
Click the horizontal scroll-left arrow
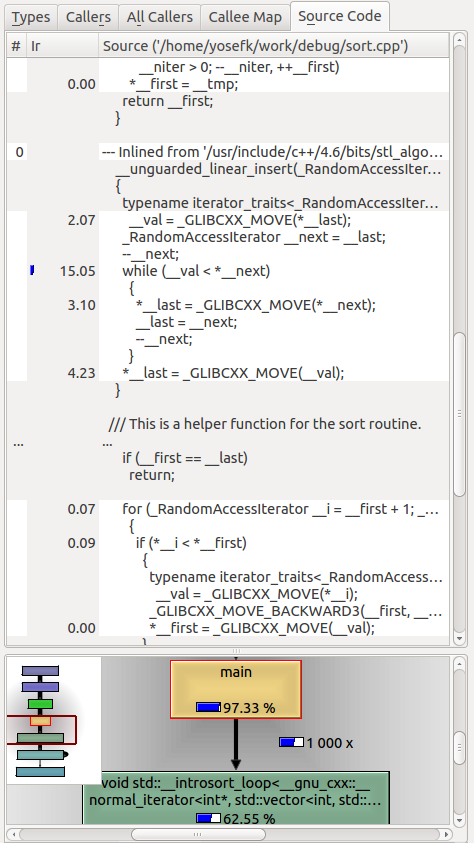[x=13, y=834]
